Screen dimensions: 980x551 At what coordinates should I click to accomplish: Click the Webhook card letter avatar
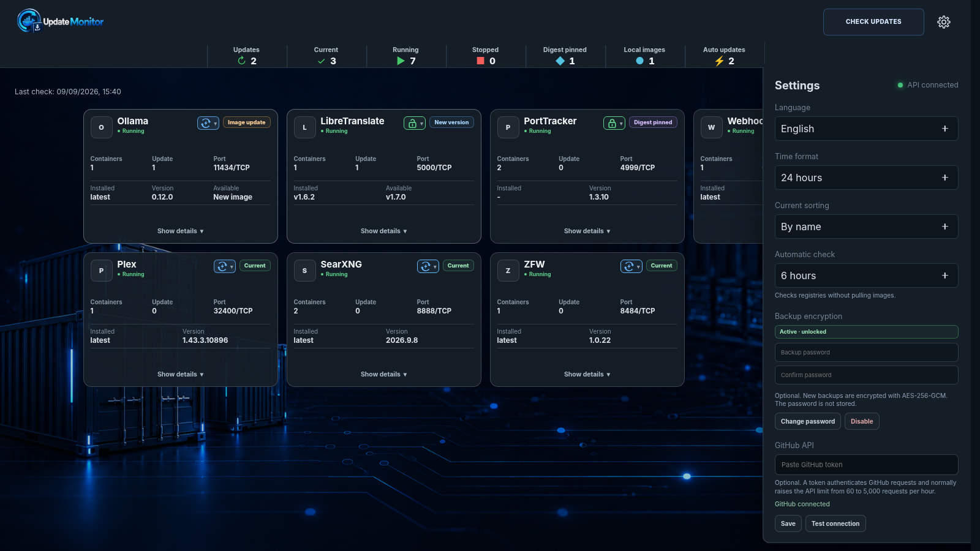[712, 127]
